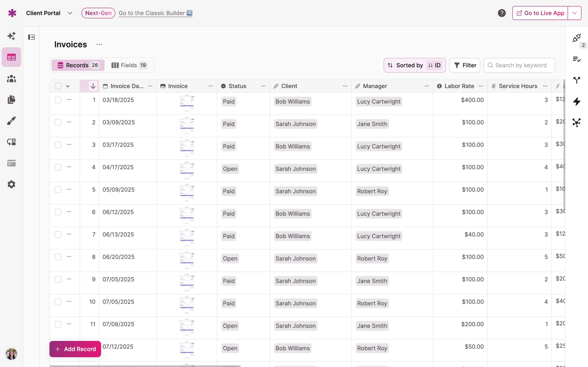Click the collapse sidebar icon near Invoices
The image size is (588, 367).
(x=31, y=37)
